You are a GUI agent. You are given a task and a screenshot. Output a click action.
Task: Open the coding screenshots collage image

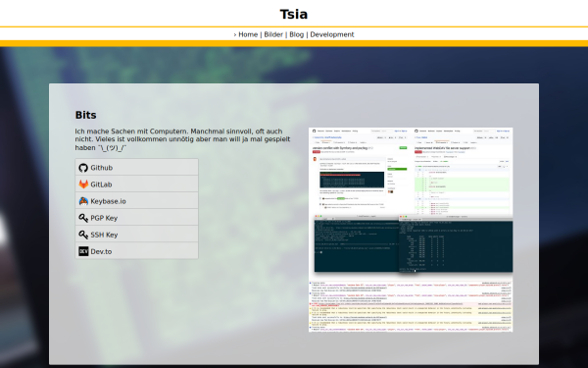(x=411, y=230)
